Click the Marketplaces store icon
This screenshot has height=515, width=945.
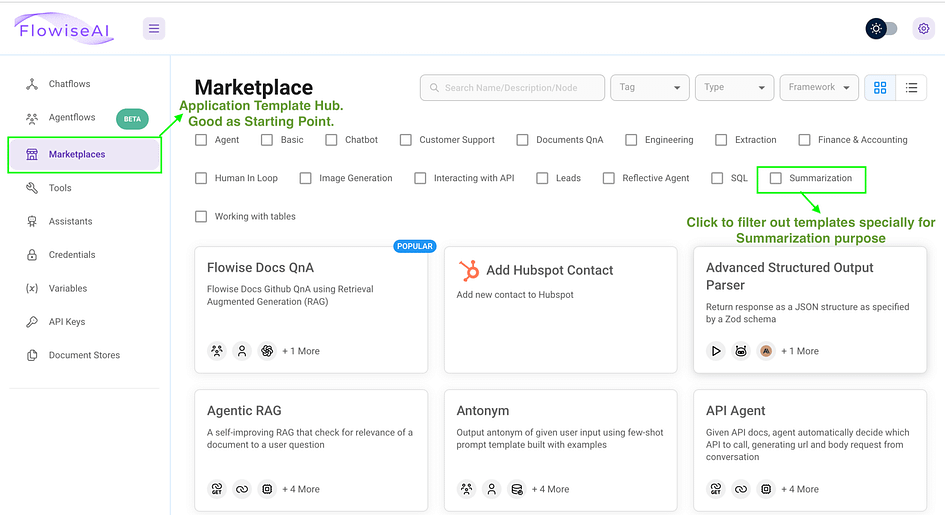[32, 154]
